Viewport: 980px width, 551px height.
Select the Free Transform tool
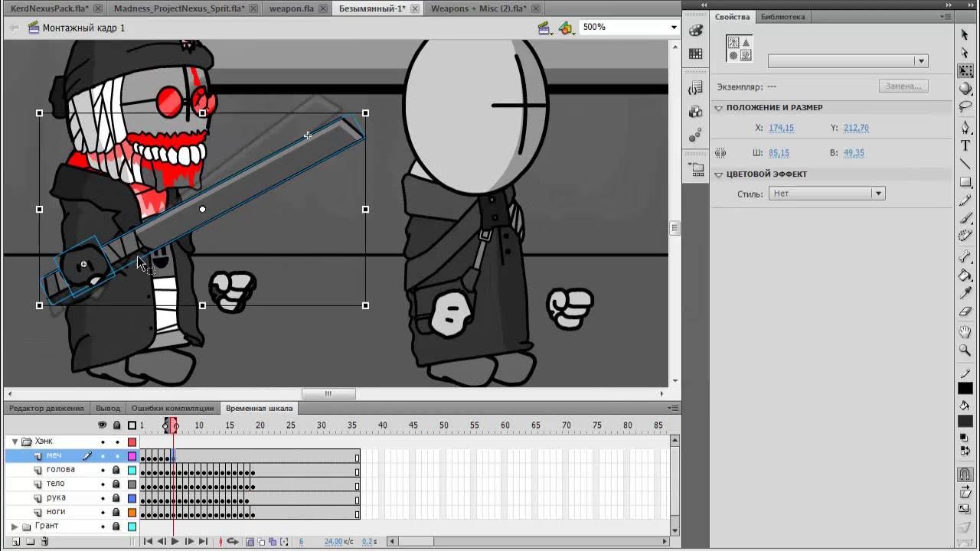point(965,70)
